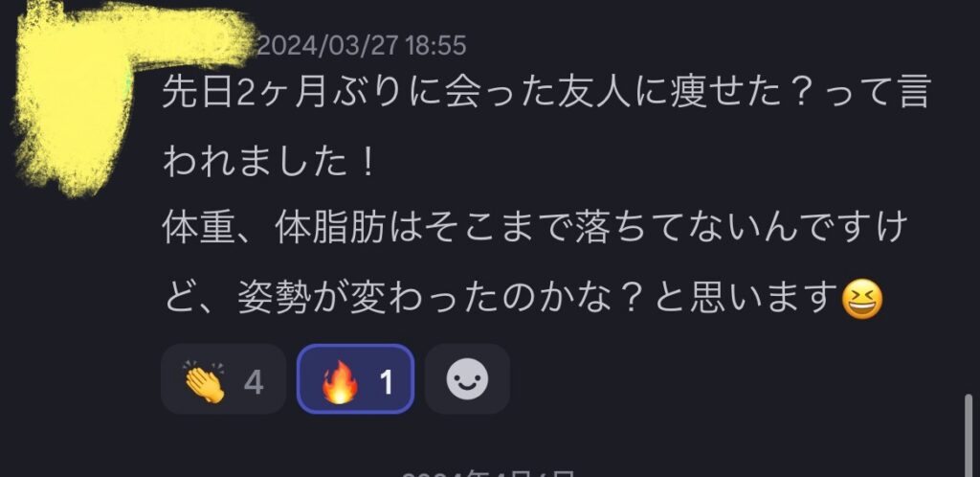This screenshot has width=980, height=477.
Task: Click the chat scrollbar thumb
Action: (x=969, y=435)
